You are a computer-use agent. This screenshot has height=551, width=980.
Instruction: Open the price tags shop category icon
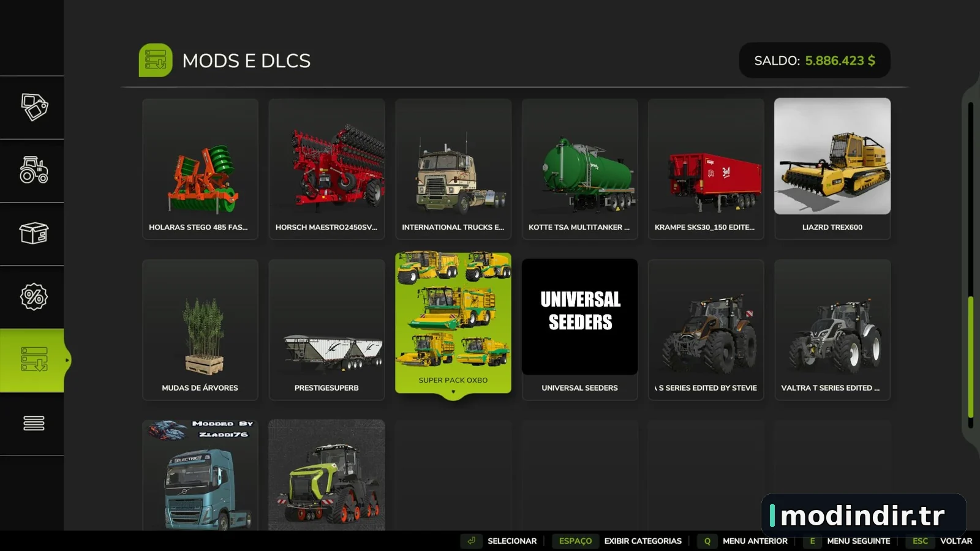(x=34, y=107)
